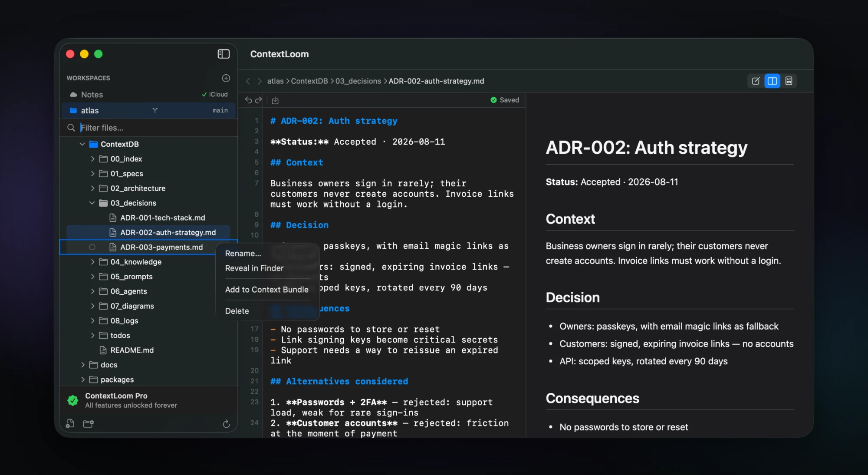The image size is (868, 475).
Task: Expand the 07_diagrams folder
Action: coord(92,306)
